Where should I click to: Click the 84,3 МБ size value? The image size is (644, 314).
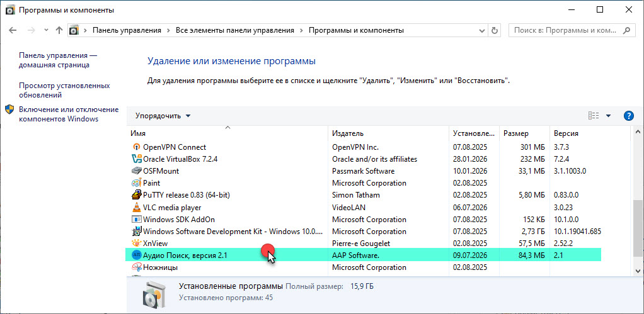click(x=531, y=255)
